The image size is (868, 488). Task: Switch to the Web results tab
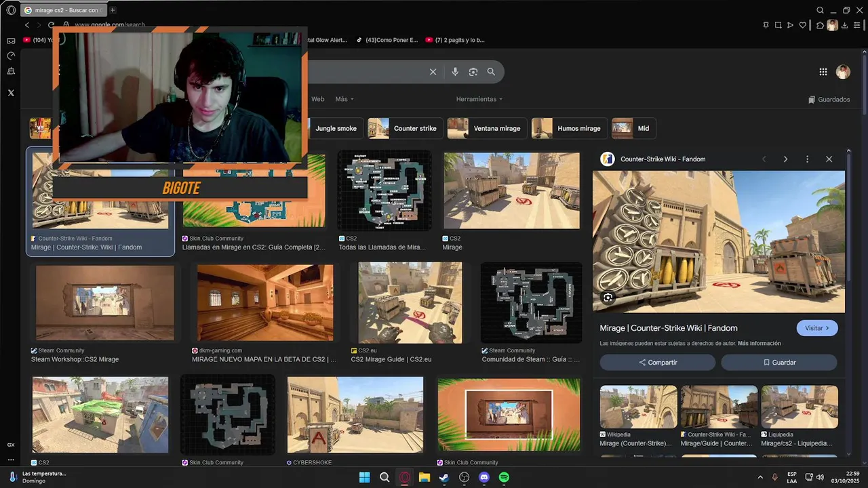click(x=317, y=99)
